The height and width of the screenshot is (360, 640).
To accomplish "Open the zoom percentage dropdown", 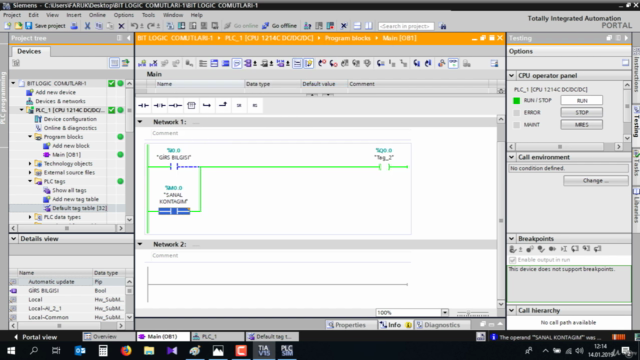I will click(444, 313).
